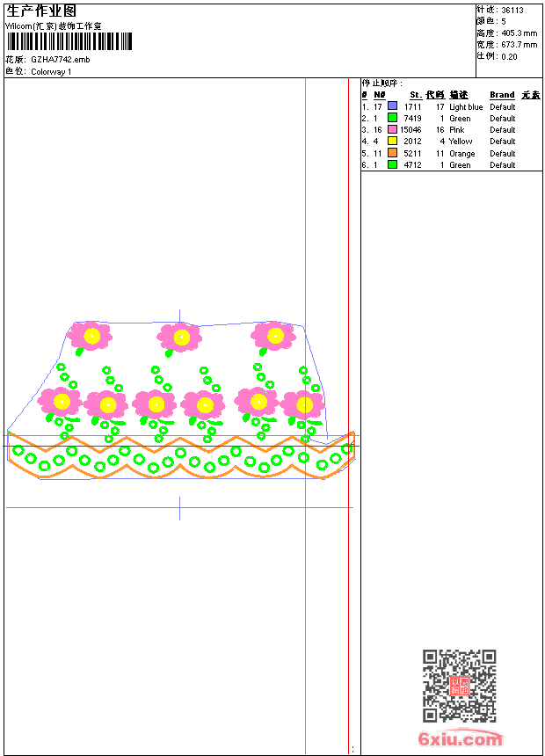Select the stitch count value 2012
This screenshot has width=545, height=756.
click(413, 142)
